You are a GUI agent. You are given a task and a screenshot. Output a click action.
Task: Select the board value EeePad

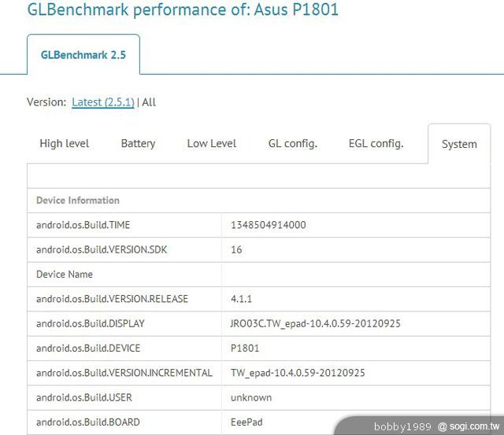click(246, 422)
